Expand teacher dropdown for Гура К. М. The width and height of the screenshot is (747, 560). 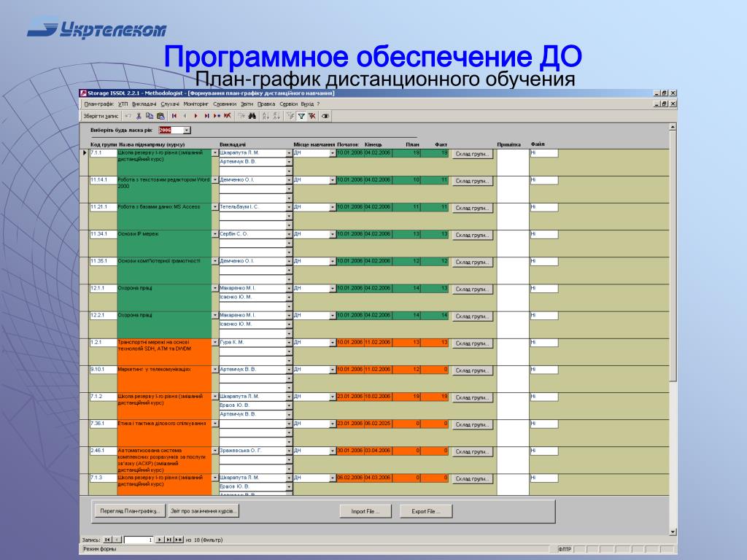(289, 343)
